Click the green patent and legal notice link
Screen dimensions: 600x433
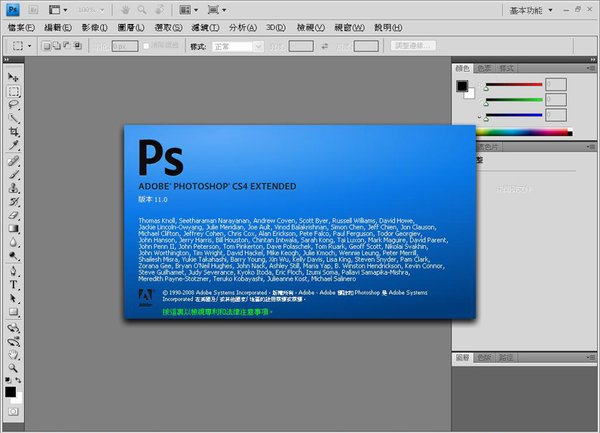[x=217, y=312]
